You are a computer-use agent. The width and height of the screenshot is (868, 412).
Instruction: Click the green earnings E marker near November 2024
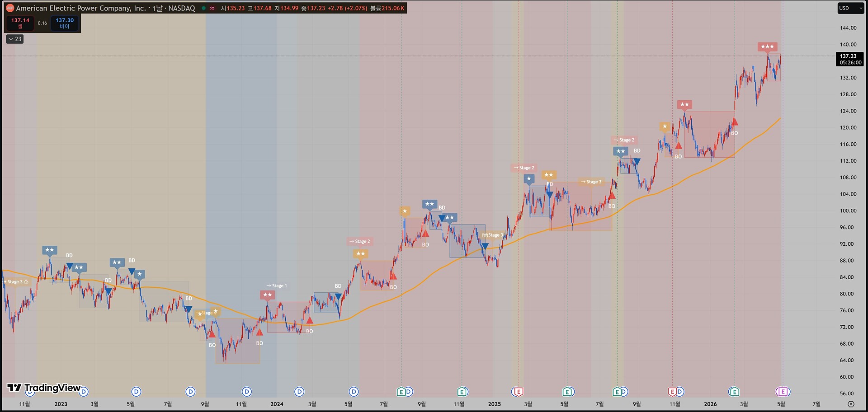click(x=462, y=392)
